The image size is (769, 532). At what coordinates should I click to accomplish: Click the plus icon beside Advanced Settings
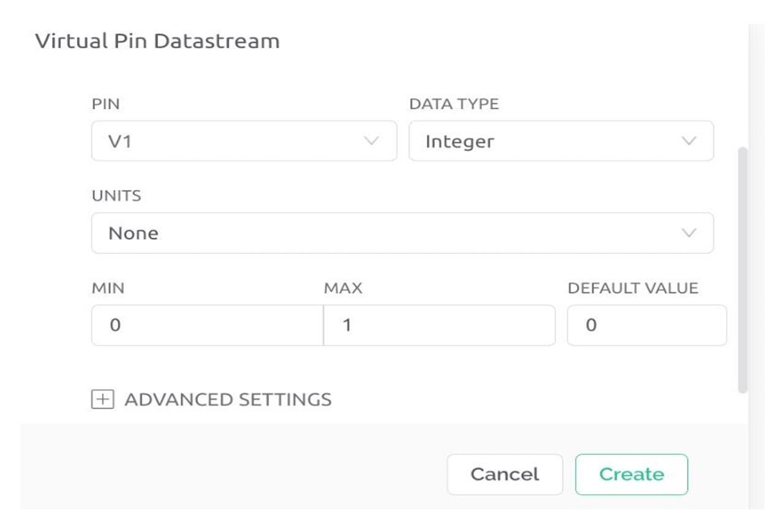(x=102, y=400)
